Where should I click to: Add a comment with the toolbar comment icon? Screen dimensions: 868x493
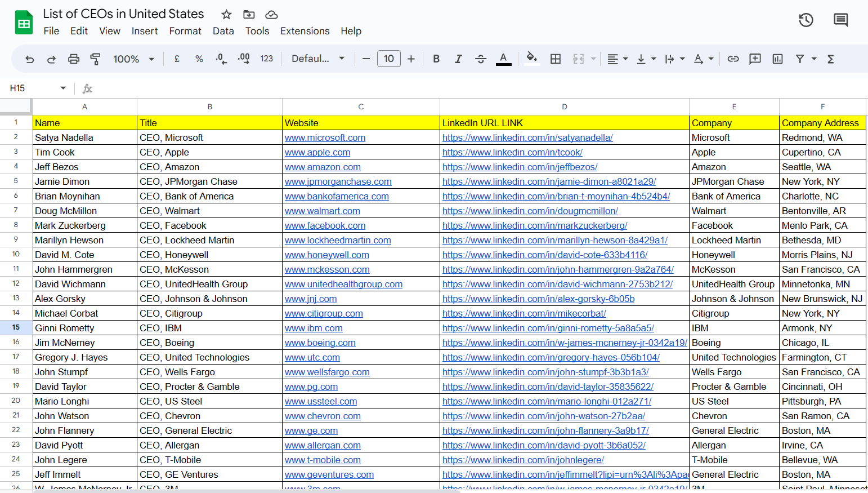[755, 59]
